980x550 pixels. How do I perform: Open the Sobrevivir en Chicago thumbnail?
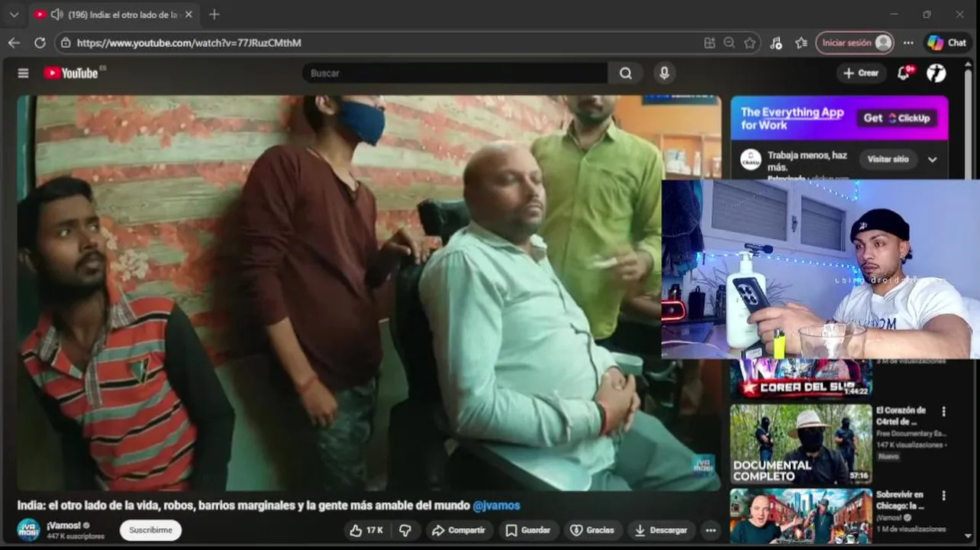pyautogui.click(x=801, y=516)
